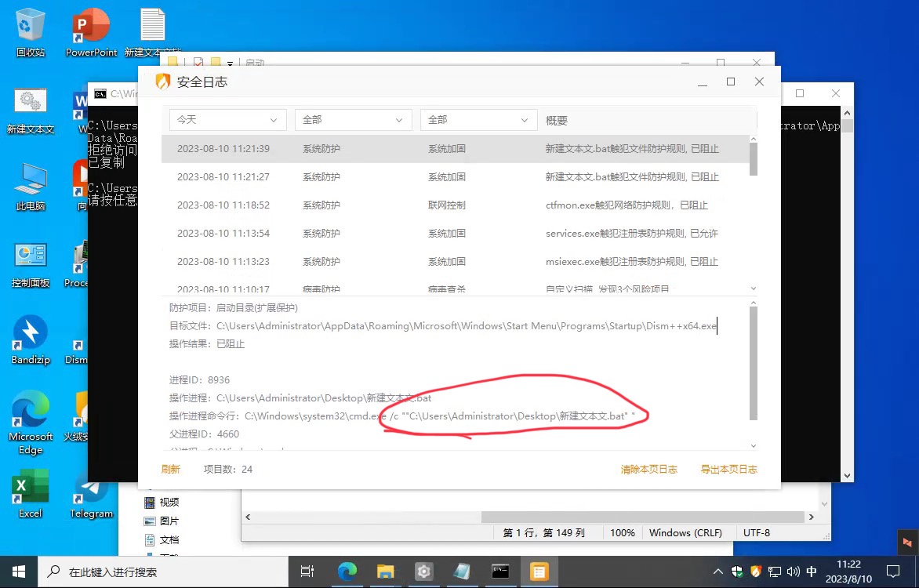Open Command Prompt from the taskbar
This screenshot has width=919, height=588.
point(500,572)
